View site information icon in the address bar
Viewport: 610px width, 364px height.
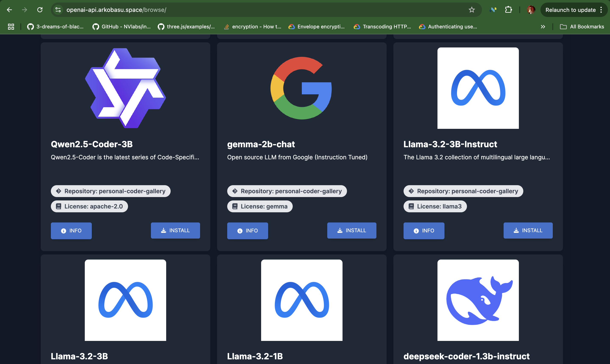point(58,10)
